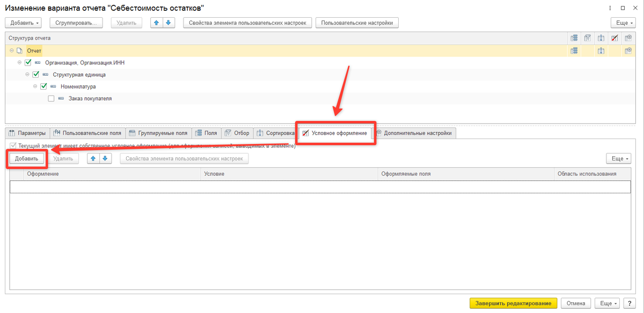
Task: Click the lower Удалить button
Action: point(63,158)
